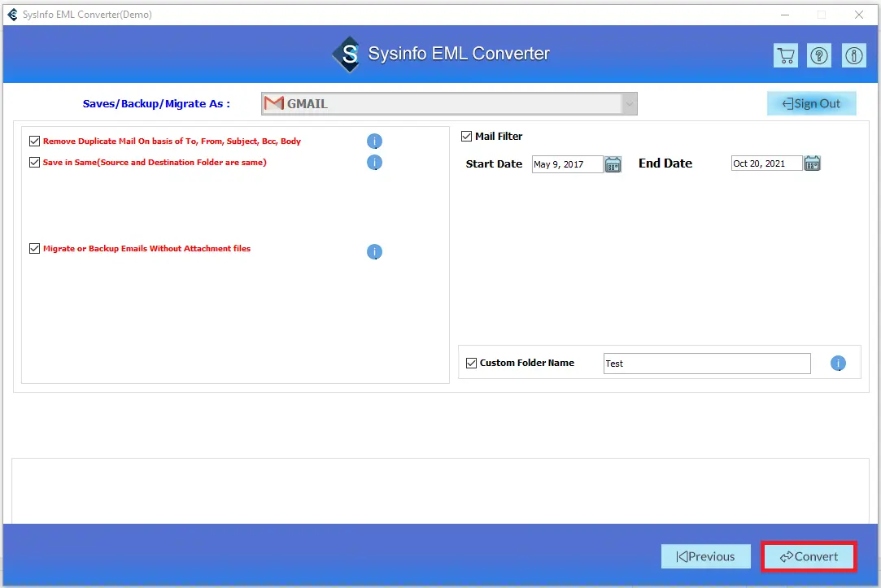Image resolution: width=881 pixels, height=588 pixels.
Task: Click the Saves/Backup/Migrate As label
Action: pyautogui.click(x=156, y=103)
